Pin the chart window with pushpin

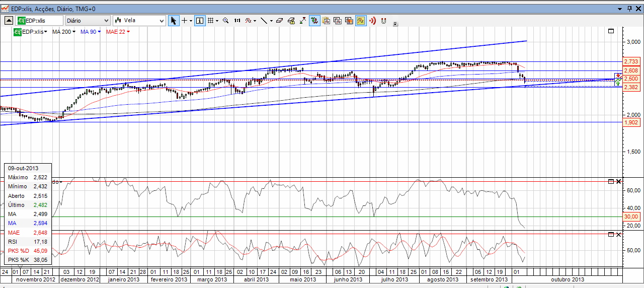tap(630, 9)
